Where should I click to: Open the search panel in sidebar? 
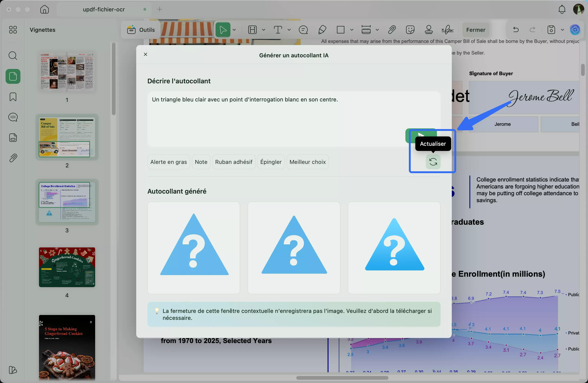point(13,56)
